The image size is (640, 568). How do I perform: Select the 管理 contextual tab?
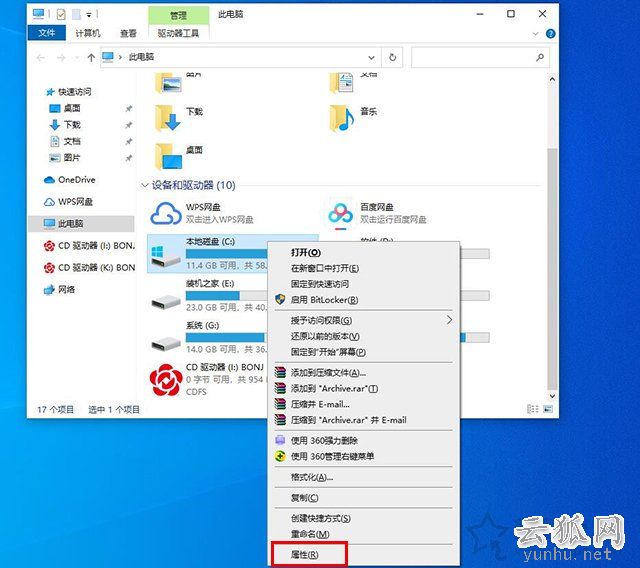(x=178, y=16)
